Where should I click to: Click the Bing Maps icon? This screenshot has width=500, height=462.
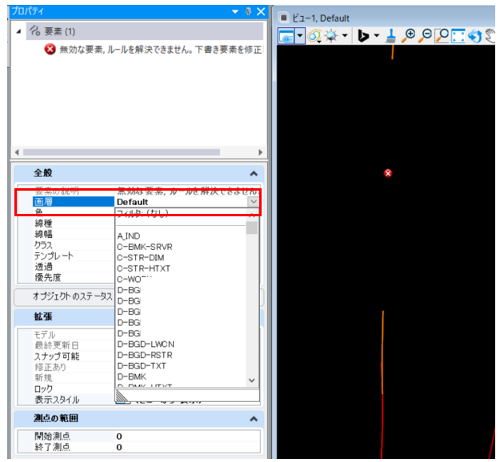pyautogui.click(x=363, y=36)
